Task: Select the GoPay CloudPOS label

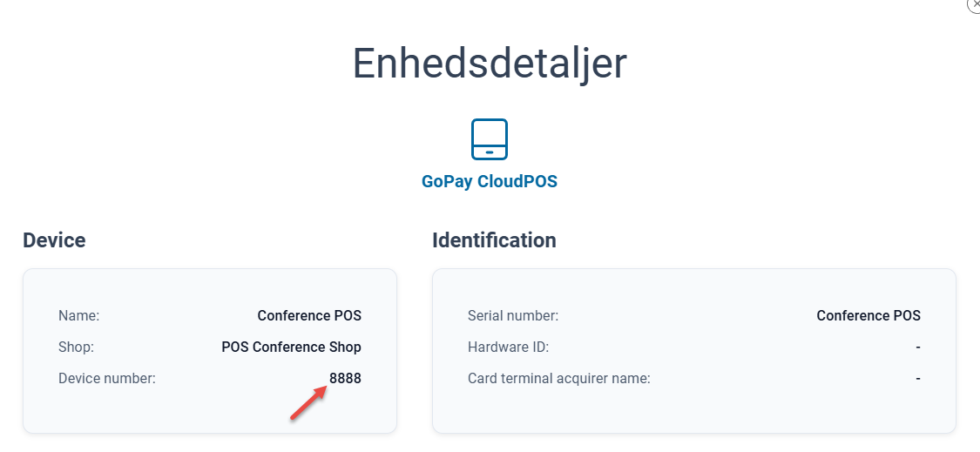Action: tap(490, 182)
